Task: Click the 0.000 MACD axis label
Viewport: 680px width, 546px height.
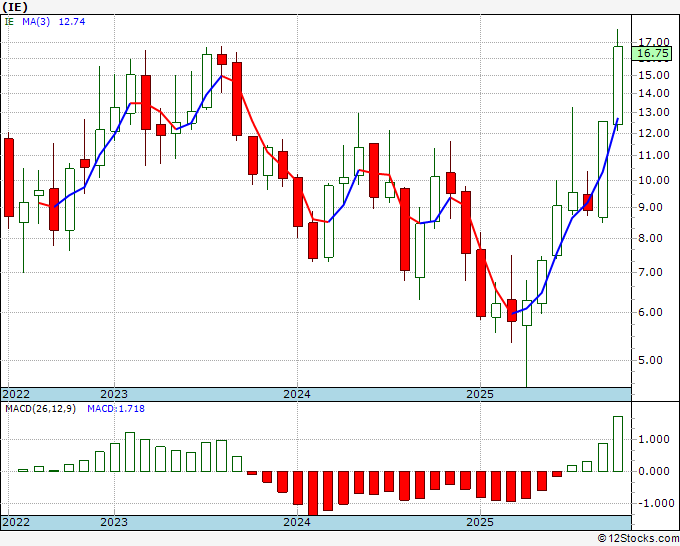Action: tap(654, 471)
